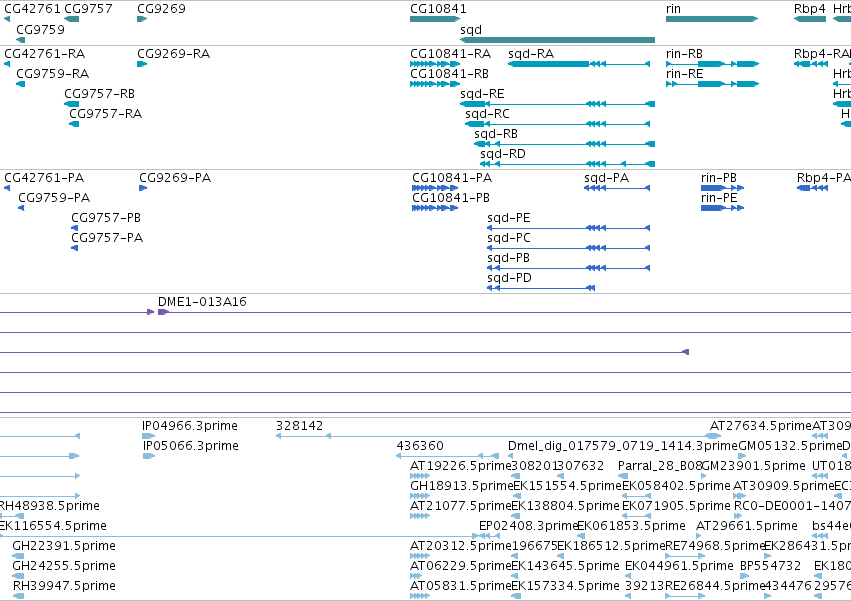The width and height of the screenshot is (851, 601).
Task: Select the CG9269-RA transcript label
Action: coord(174,54)
